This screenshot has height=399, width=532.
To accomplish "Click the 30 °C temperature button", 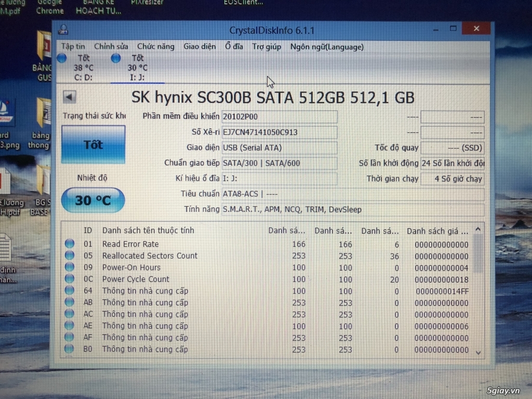I will coord(94,200).
